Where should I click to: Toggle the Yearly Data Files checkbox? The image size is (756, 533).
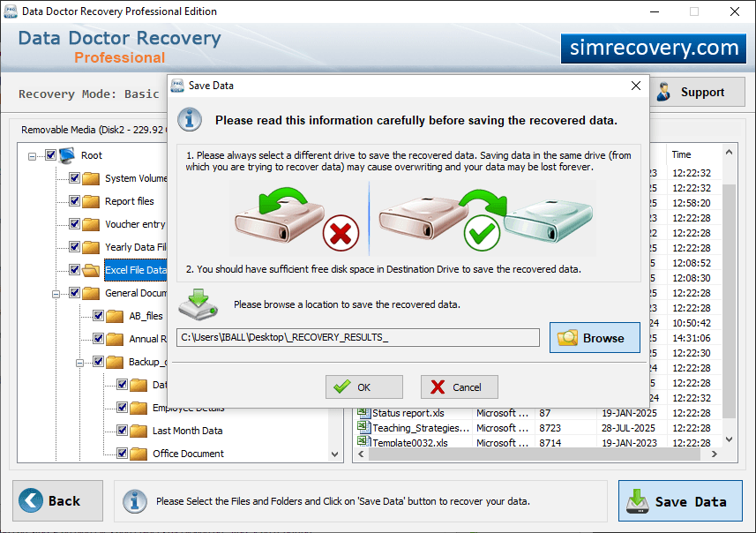coord(74,246)
